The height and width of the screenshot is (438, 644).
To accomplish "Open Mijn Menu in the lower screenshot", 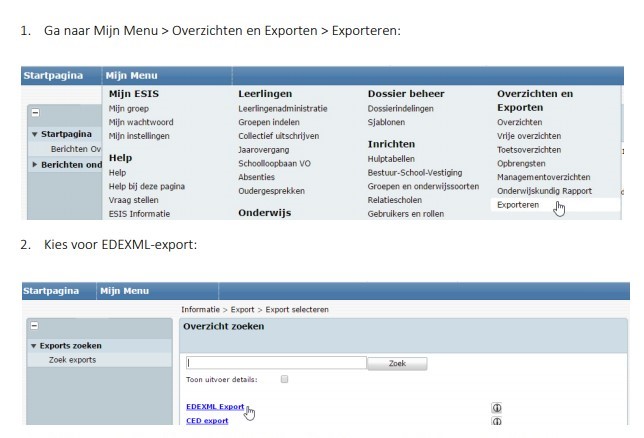I will [124, 291].
